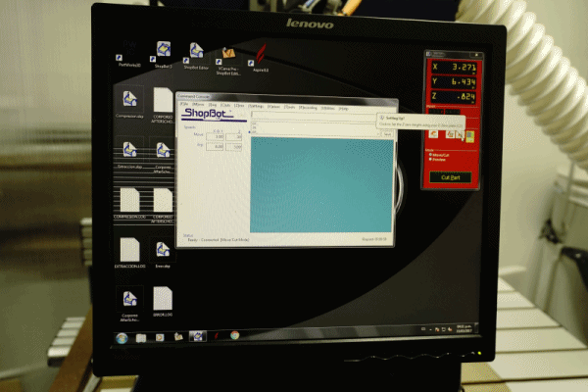The width and height of the screenshot is (588, 392).
Task: Click the Move Z speed field
Action: point(234,137)
